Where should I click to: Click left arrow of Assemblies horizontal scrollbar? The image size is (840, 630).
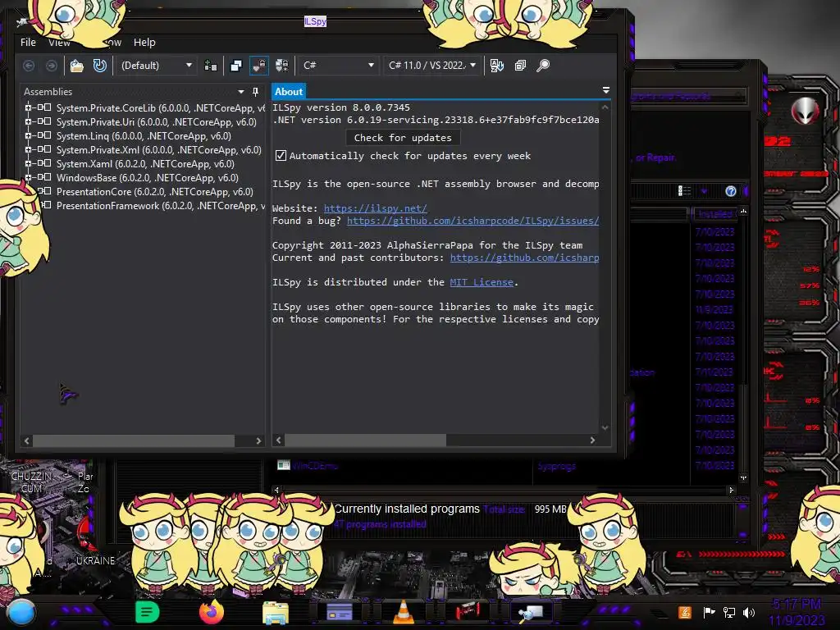point(27,441)
